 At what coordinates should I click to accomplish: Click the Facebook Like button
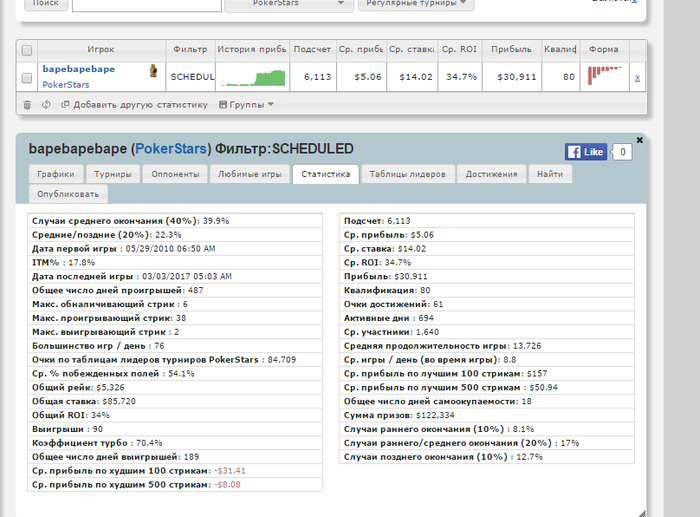[586, 152]
